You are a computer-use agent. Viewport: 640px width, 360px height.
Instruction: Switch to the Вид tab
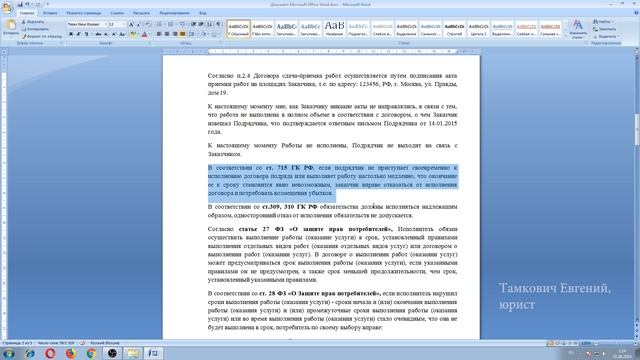[202, 13]
